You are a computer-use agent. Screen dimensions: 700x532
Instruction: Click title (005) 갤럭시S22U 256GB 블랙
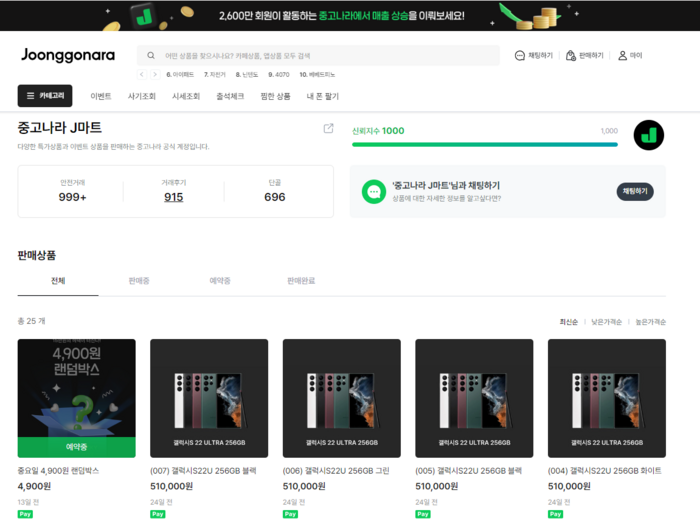pos(468,471)
